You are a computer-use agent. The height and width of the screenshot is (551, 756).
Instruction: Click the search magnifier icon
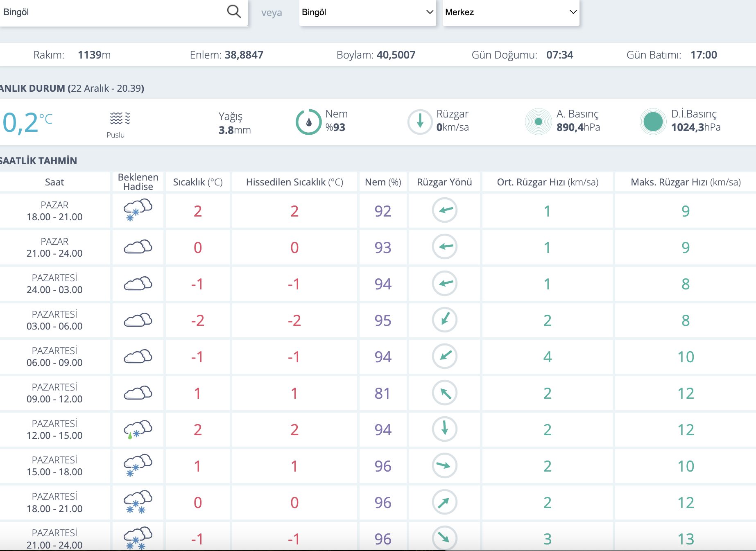pos(234,11)
